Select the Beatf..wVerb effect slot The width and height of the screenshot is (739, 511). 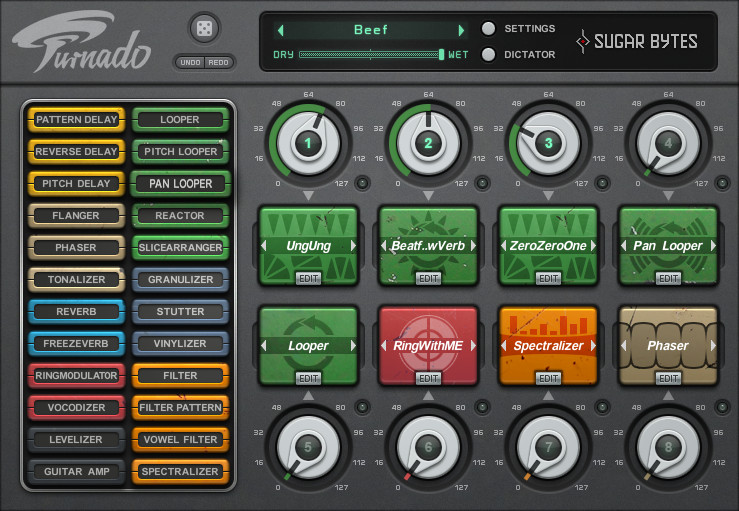428,246
